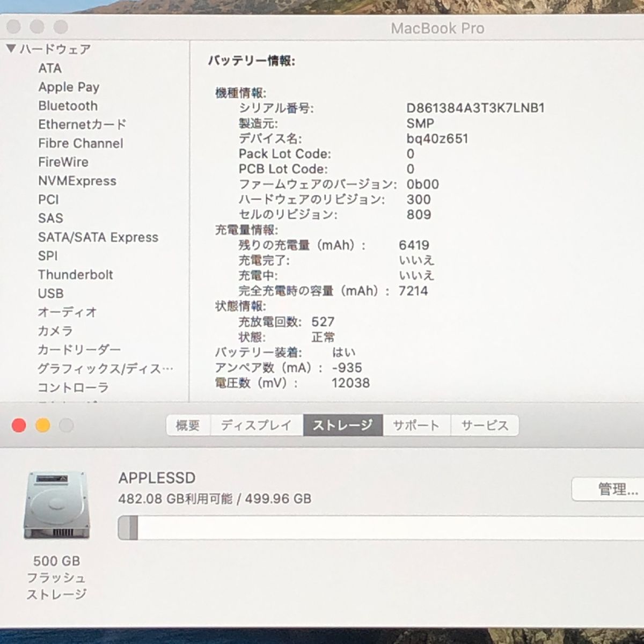Click the firmware version 0b00

[x=423, y=184]
